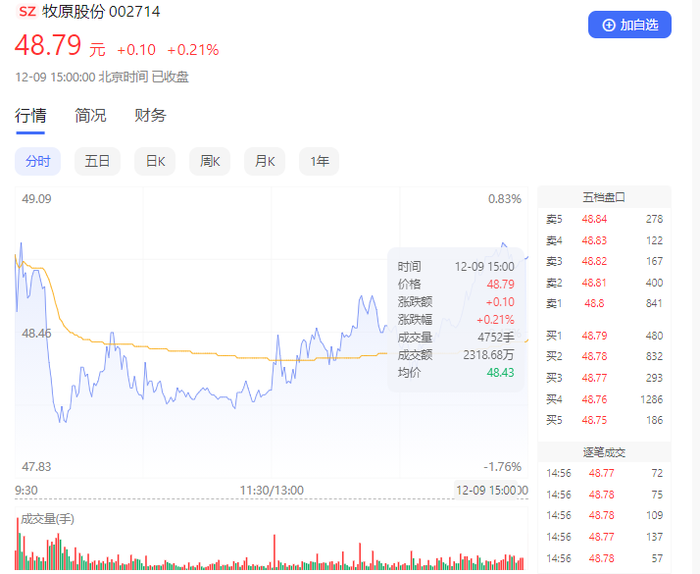Click the 11:30/13:00 time axis label
The width and height of the screenshot is (700, 574).
(x=271, y=491)
